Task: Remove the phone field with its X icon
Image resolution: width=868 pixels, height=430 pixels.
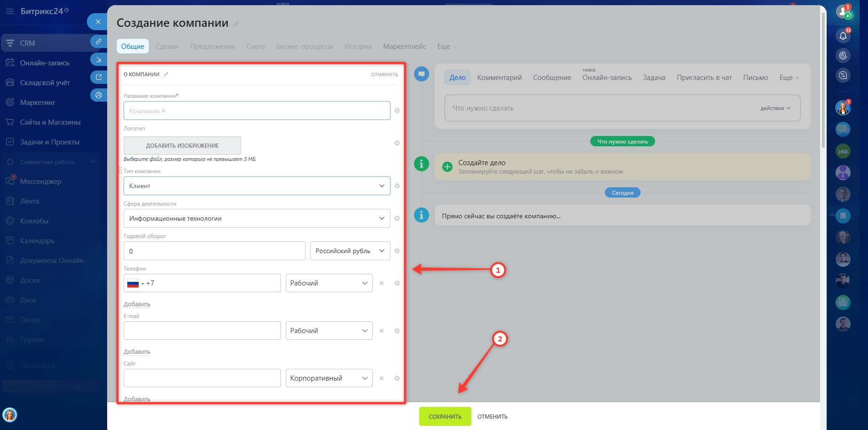Action: pyautogui.click(x=382, y=283)
